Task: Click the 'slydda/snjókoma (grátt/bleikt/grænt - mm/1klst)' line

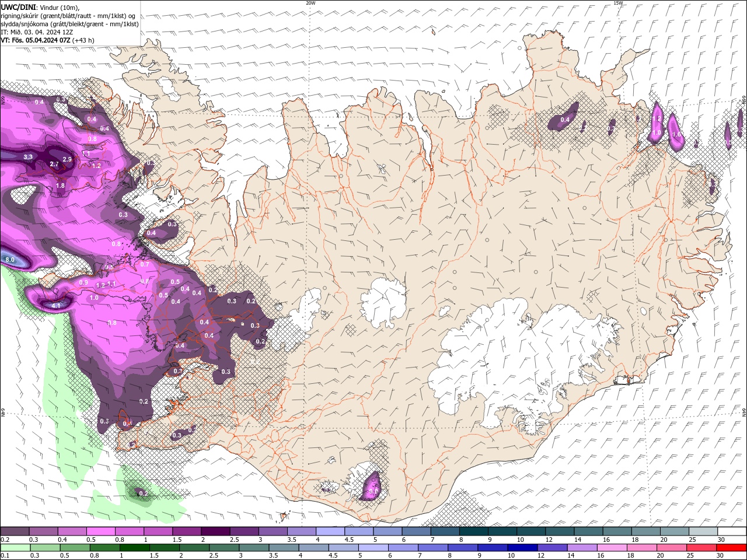Action: click(69, 24)
